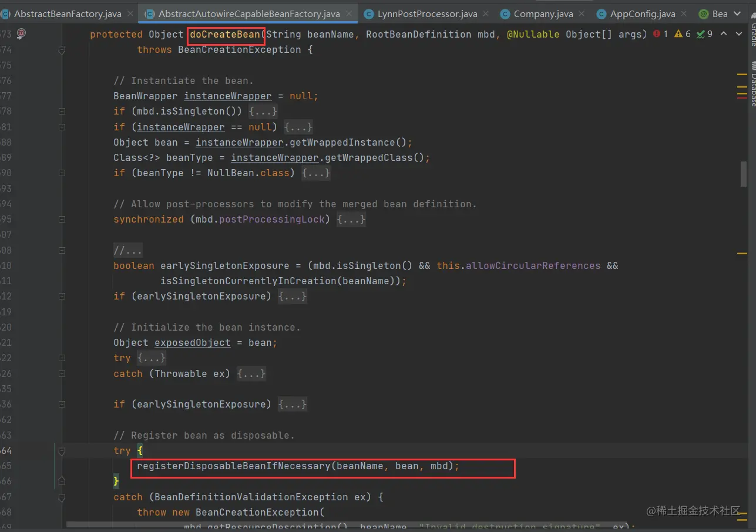Click isSingletonCurrentlyInCreation method call
The image size is (756, 532).
(x=248, y=281)
